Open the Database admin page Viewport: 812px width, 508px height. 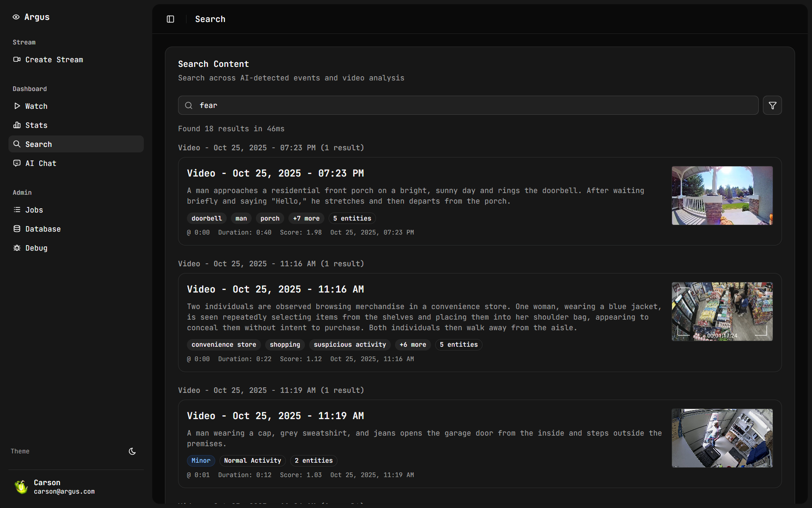(43, 229)
